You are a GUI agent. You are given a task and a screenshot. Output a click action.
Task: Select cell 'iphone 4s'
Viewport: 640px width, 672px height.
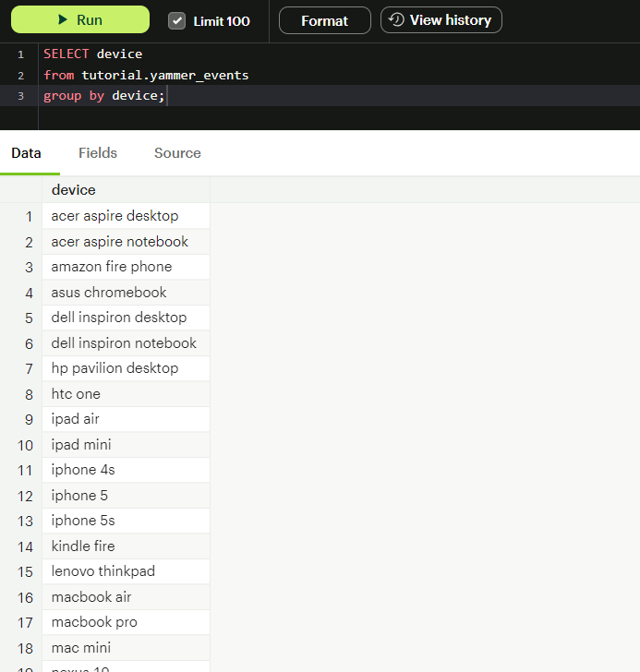(x=126, y=470)
